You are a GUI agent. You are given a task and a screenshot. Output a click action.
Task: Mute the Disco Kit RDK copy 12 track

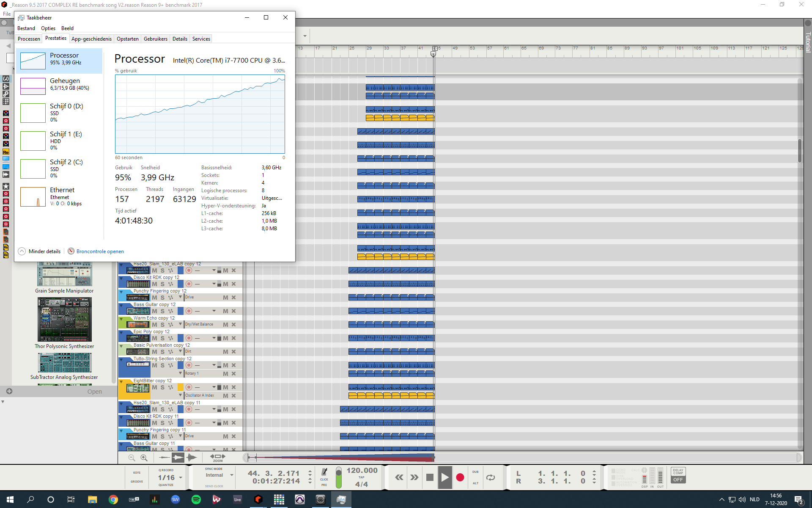[x=154, y=284]
